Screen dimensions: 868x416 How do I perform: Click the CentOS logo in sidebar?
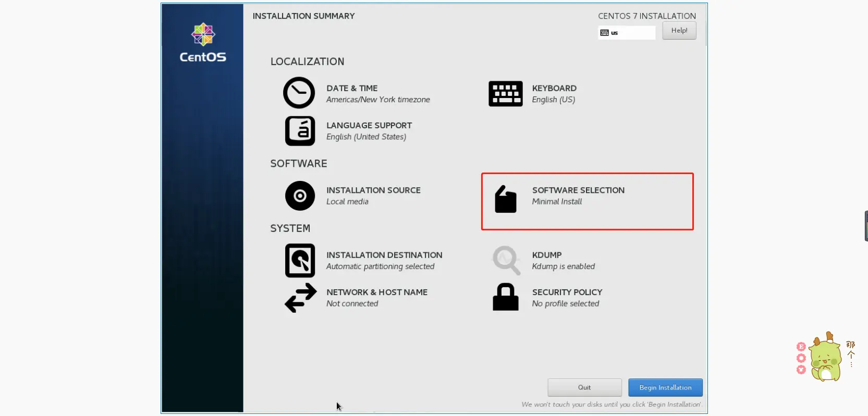[x=203, y=43]
